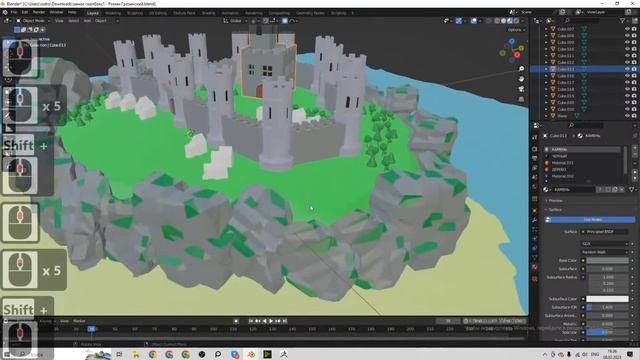640x360 pixels.
Task: Click the white Subsurface Color swatch
Action: coord(607,299)
